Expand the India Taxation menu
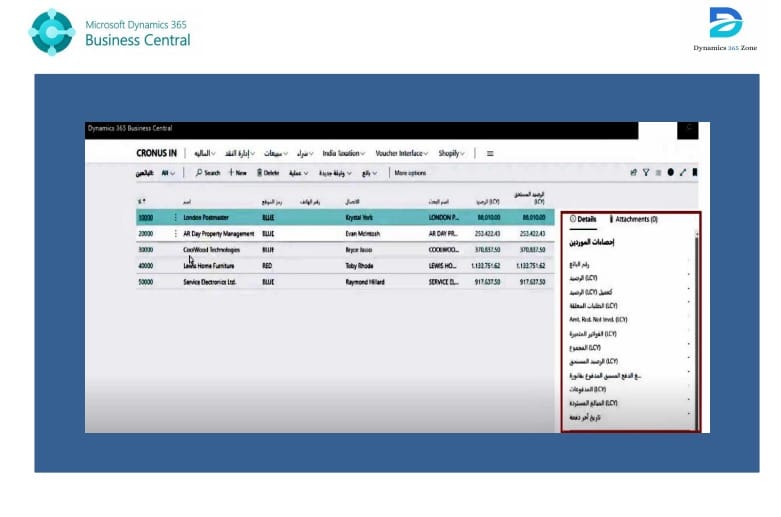This screenshot has height=517, width=781. (344, 153)
